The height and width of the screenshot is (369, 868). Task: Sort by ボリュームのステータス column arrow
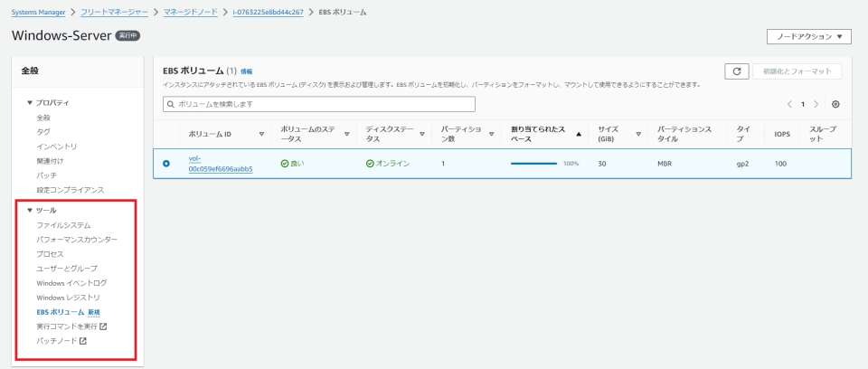(x=347, y=134)
